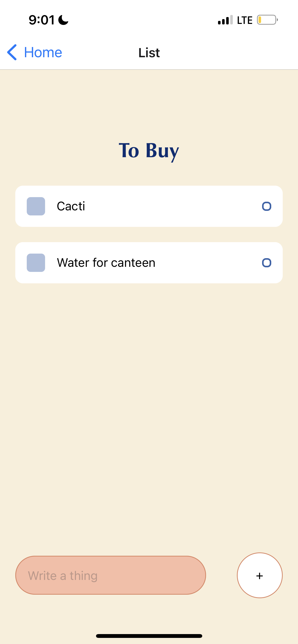Viewport: 298px width, 644px height.
Task: Select the Cacti list item text
Action: pos(71,206)
